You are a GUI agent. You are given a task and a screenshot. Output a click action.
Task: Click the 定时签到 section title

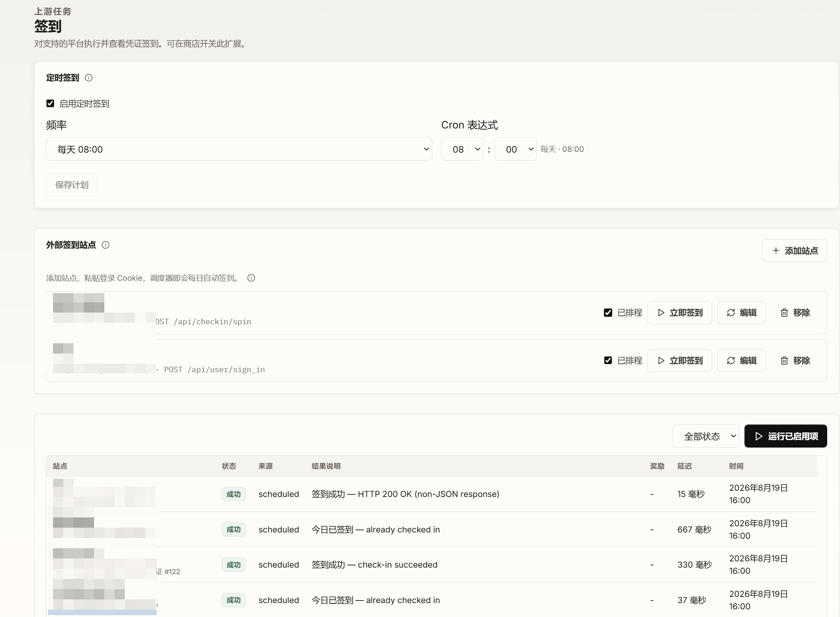63,78
